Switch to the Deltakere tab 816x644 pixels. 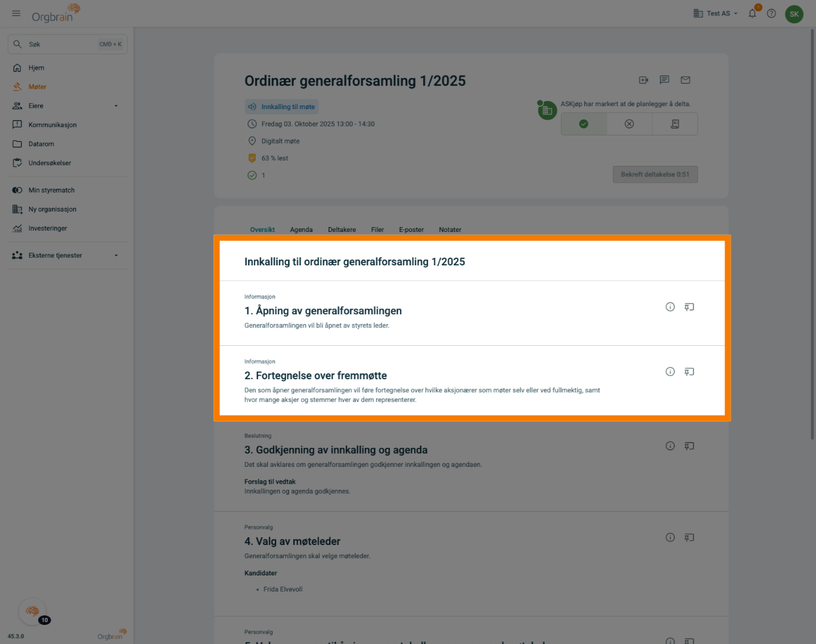[x=342, y=230]
